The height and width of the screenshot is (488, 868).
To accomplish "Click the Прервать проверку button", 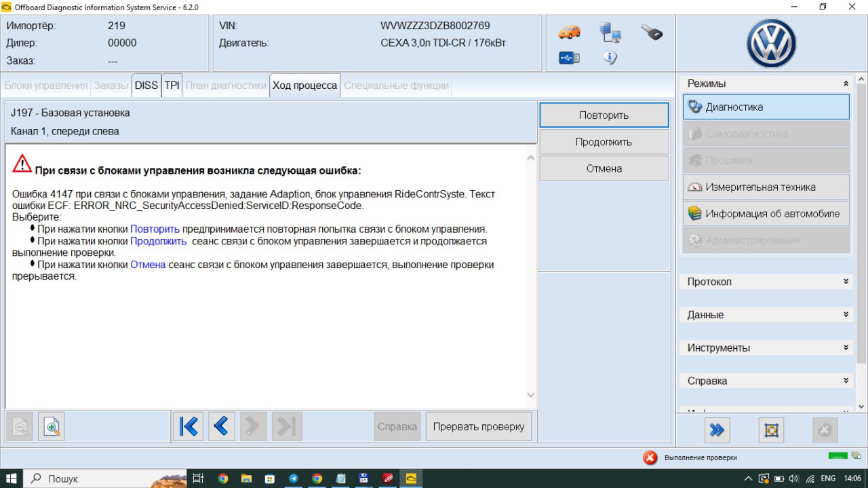I will click(x=479, y=426).
